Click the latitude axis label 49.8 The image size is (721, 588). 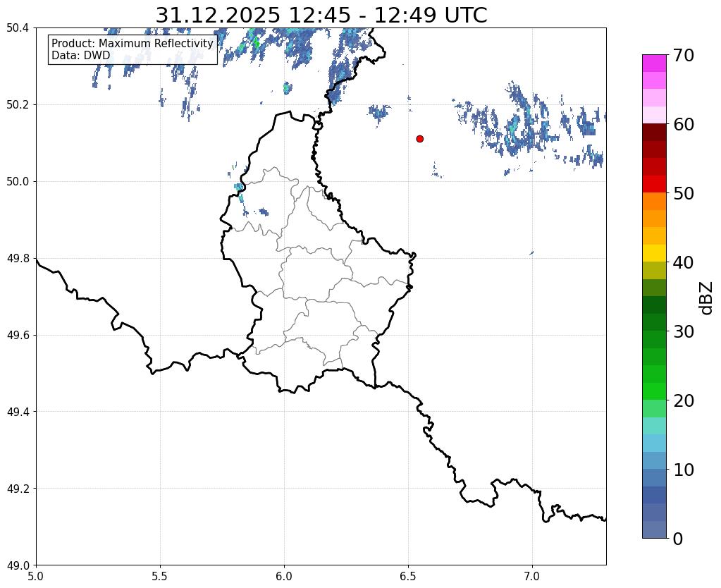[x=18, y=259]
